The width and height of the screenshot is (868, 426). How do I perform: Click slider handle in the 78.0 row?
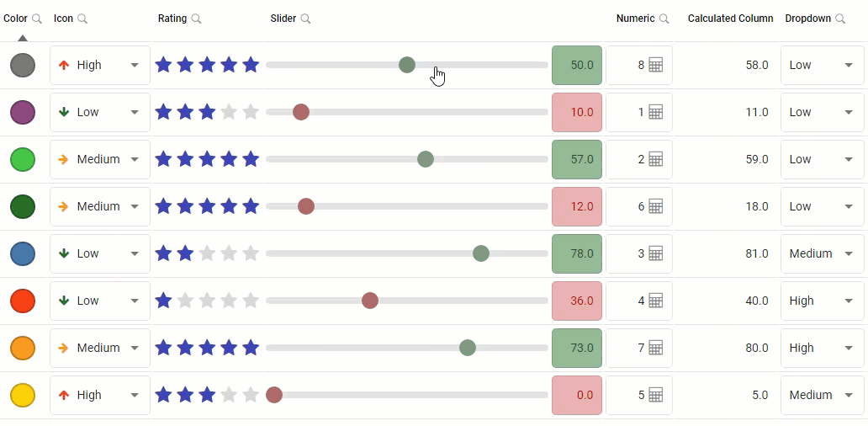pyautogui.click(x=481, y=253)
